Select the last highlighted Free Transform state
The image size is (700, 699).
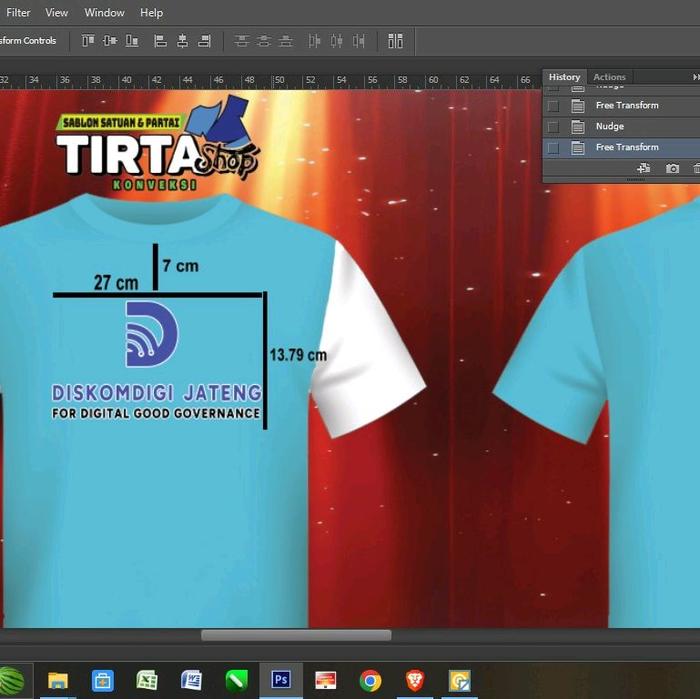point(621,147)
